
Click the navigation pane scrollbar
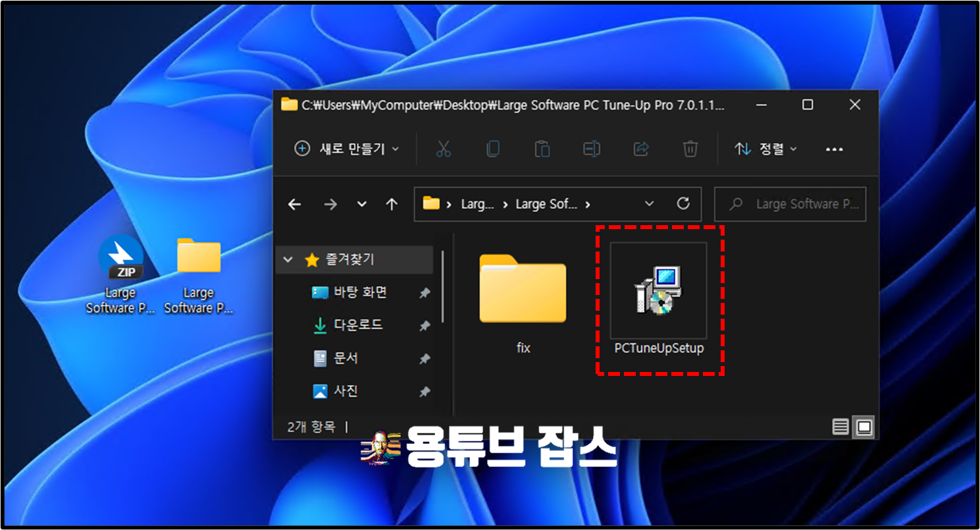[443, 286]
